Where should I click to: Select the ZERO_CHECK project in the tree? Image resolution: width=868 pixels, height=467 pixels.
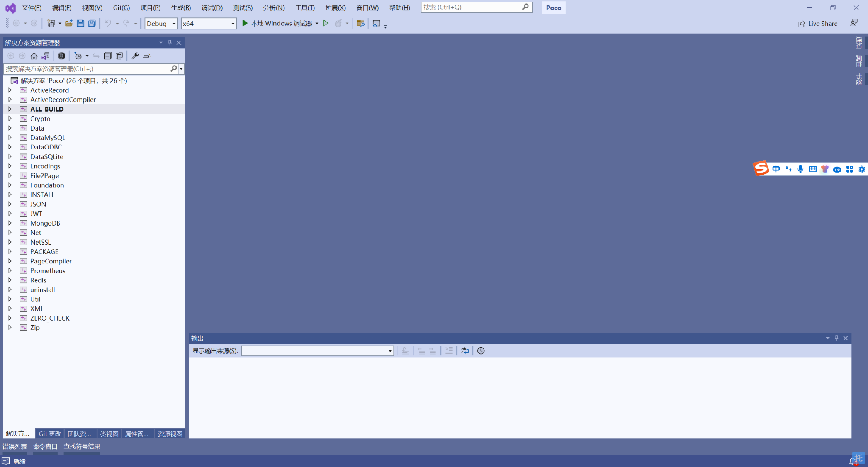pyautogui.click(x=50, y=318)
